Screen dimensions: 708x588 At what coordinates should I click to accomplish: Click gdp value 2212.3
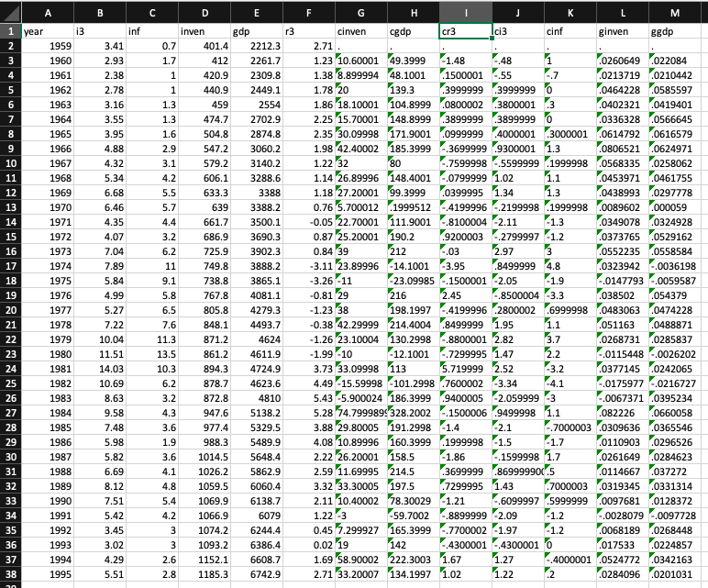[257, 46]
